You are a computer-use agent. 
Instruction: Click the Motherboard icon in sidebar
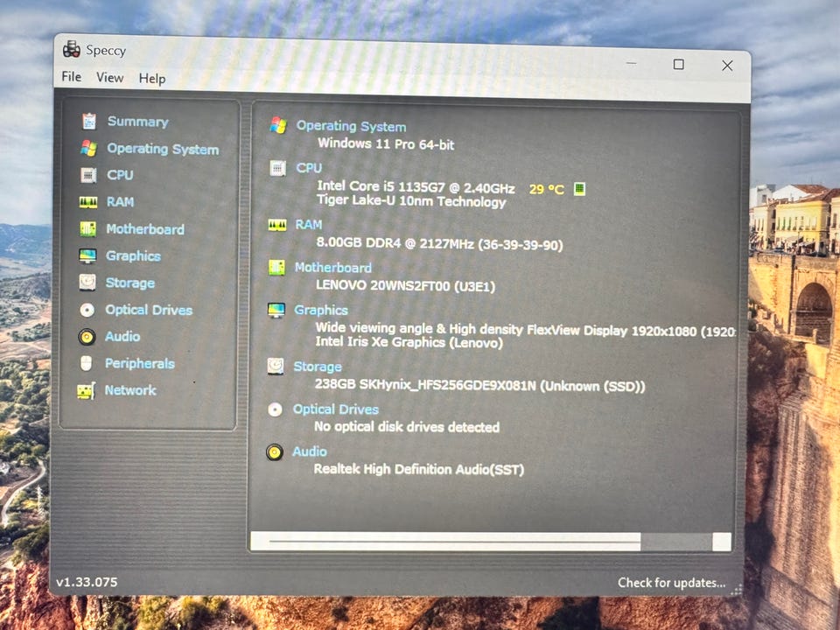(x=87, y=229)
